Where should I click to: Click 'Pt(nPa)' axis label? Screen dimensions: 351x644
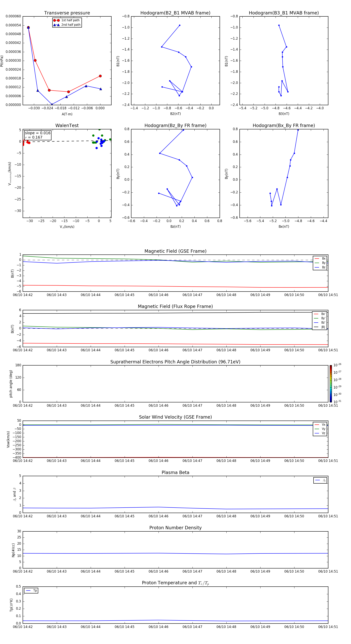(x=2, y=61)
